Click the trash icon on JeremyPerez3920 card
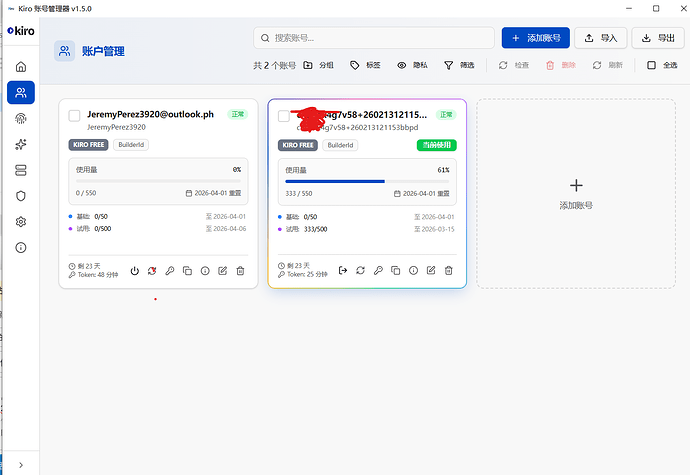The width and height of the screenshot is (690, 475). click(x=240, y=271)
